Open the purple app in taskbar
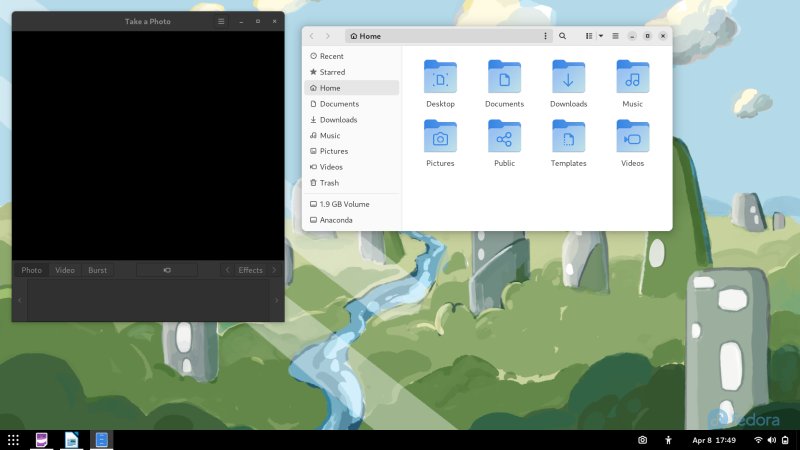The width and height of the screenshot is (800, 450). 41,439
